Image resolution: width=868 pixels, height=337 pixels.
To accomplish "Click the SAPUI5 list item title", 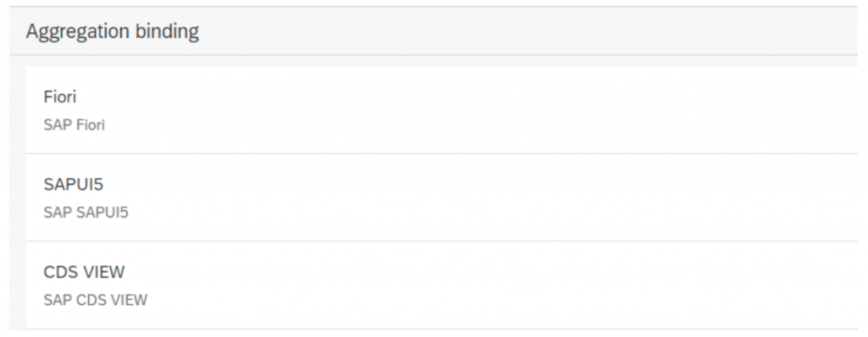I will pyautogui.click(x=74, y=185).
